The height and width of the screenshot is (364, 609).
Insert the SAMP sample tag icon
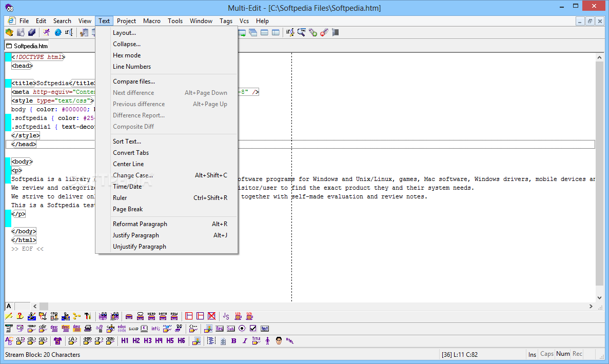[133, 328]
